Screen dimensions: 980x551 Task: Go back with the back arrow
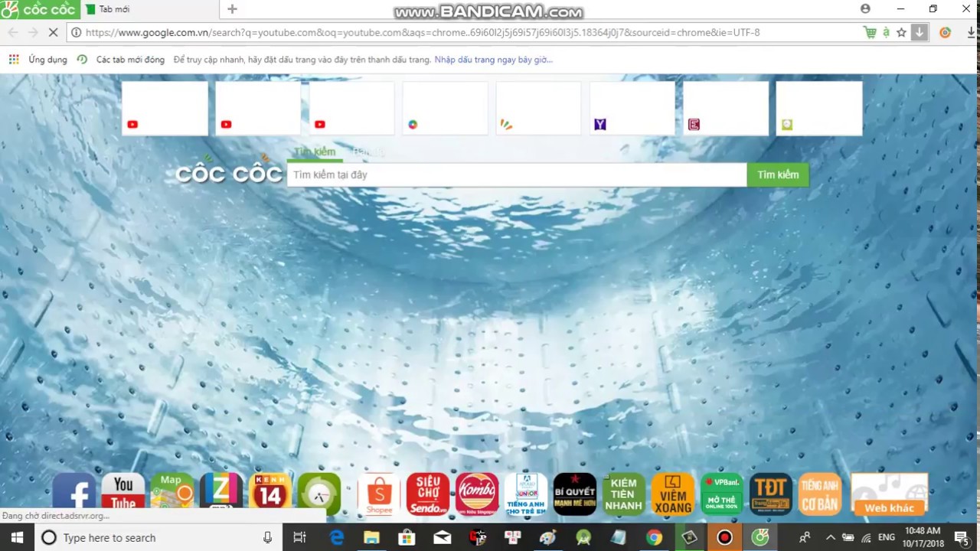[13, 32]
